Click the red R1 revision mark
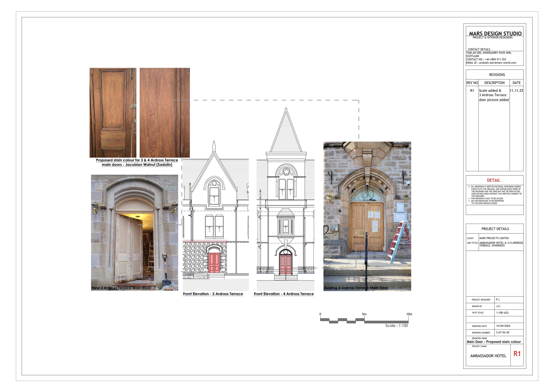 click(x=517, y=354)
